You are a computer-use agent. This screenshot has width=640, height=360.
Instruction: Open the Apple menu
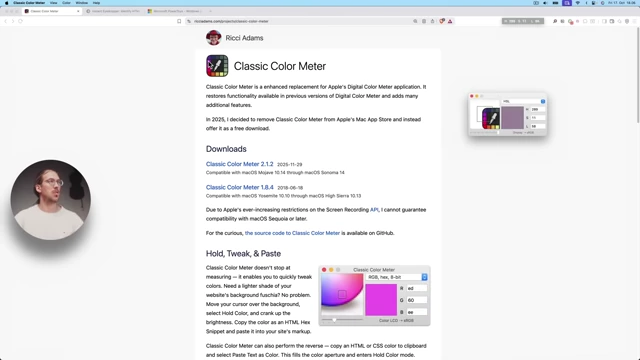coord(6,3)
